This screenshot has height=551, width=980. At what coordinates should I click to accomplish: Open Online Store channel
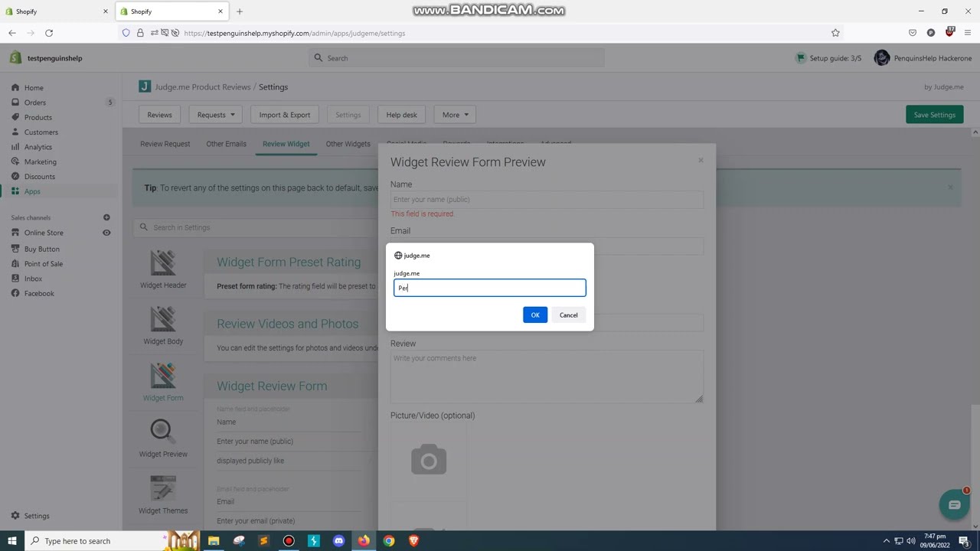tap(44, 233)
